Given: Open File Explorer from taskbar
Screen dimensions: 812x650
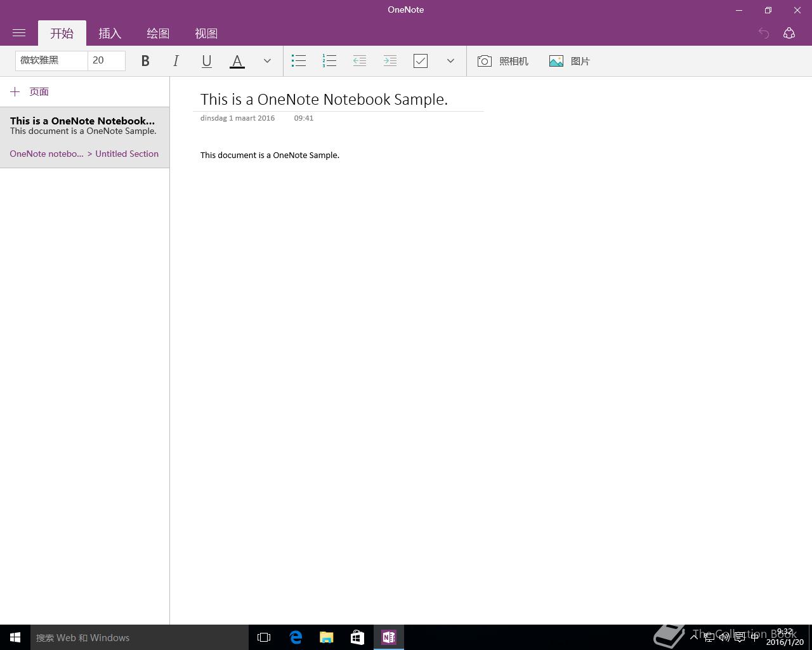Looking at the screenshot, I should click(327, 637).
